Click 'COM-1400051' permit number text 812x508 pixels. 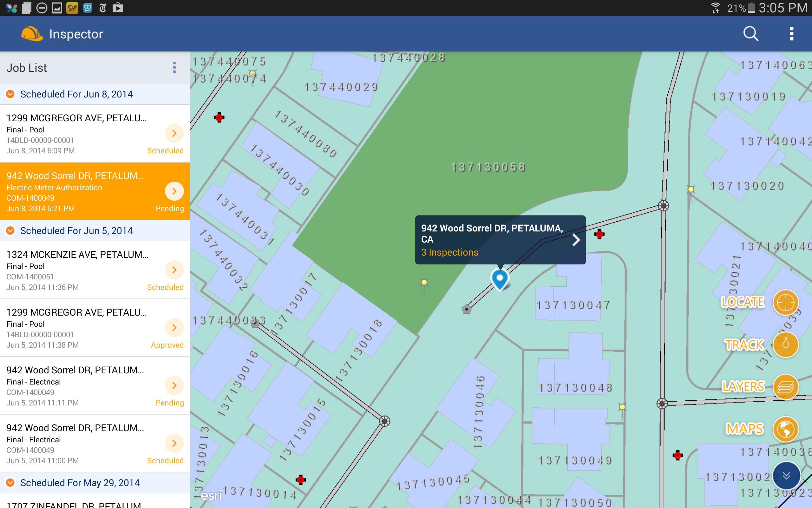coord(30,277)
